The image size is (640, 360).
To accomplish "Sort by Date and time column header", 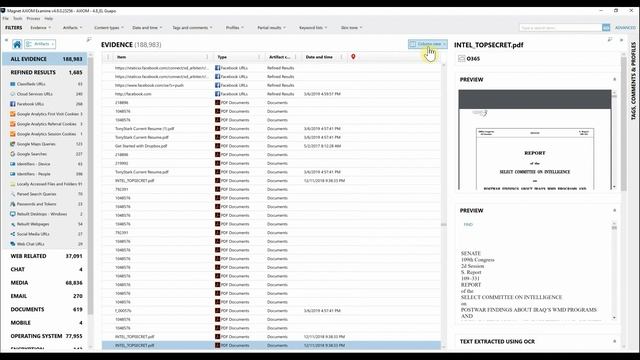I will pyautogui.click(x=320, y=57).
